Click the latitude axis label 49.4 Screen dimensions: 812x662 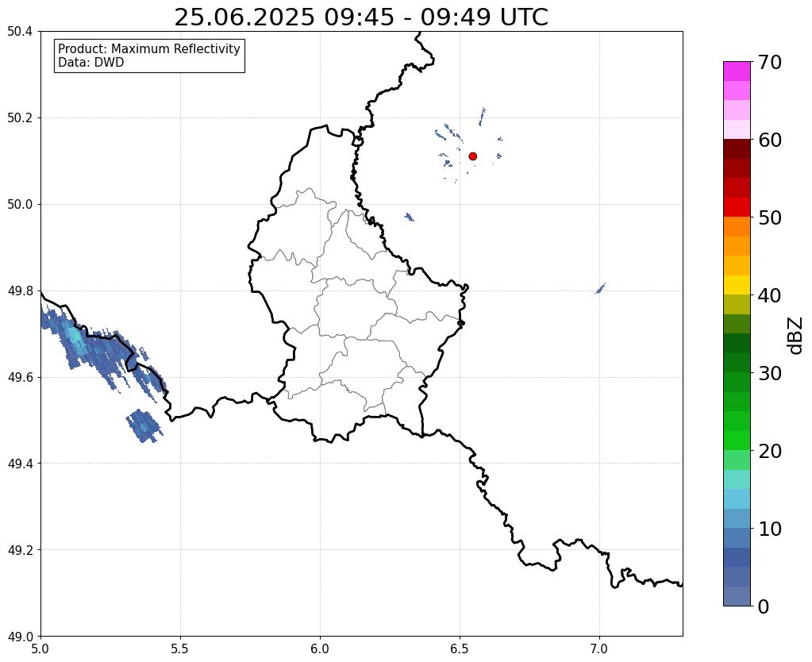[x=20, y=464]
